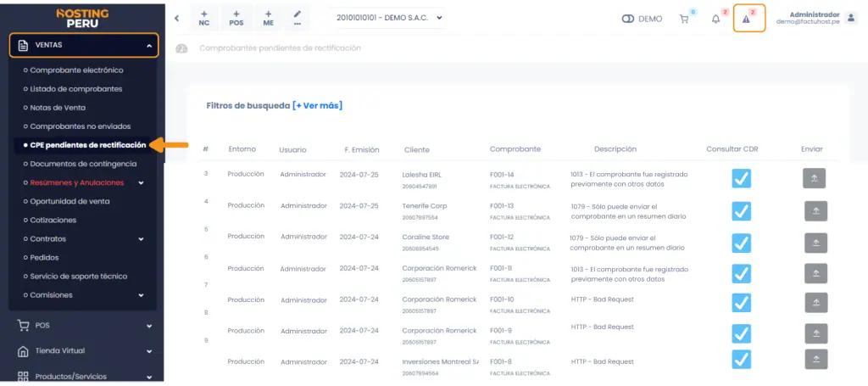The width and height of the screenshot is (868, 386).
Task: Toggle Consultar CDR checkbox for F001-10
Action: (x=741, y=303)
